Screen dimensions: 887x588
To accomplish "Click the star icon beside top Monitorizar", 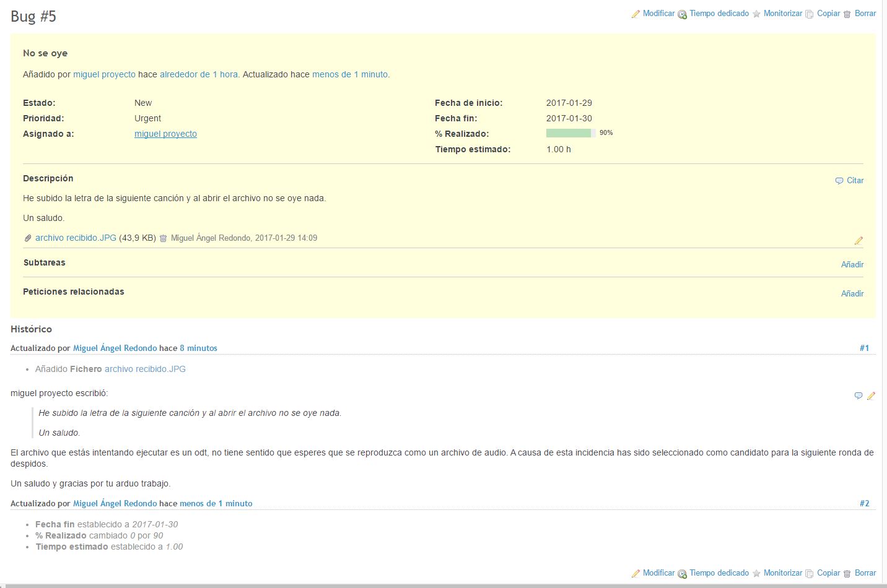I will 756,14.
